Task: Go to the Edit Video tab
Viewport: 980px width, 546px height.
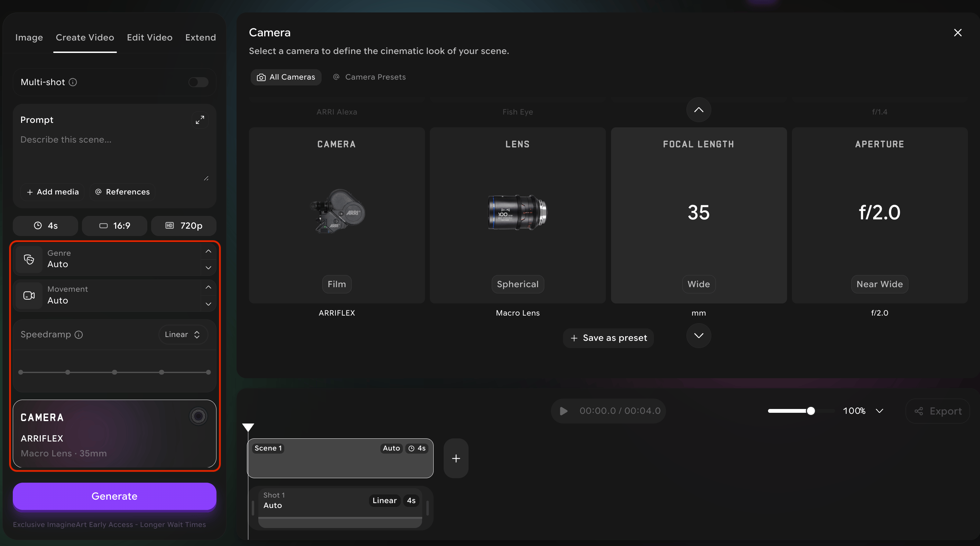Action: (x=149, y=37)
